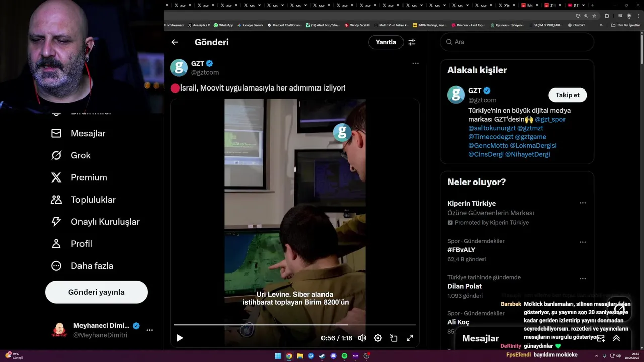Open more options for Kiperin Türkiye trend
This screenshot has height=362, width=644.
pyautogui.click(x=583, y=203)
